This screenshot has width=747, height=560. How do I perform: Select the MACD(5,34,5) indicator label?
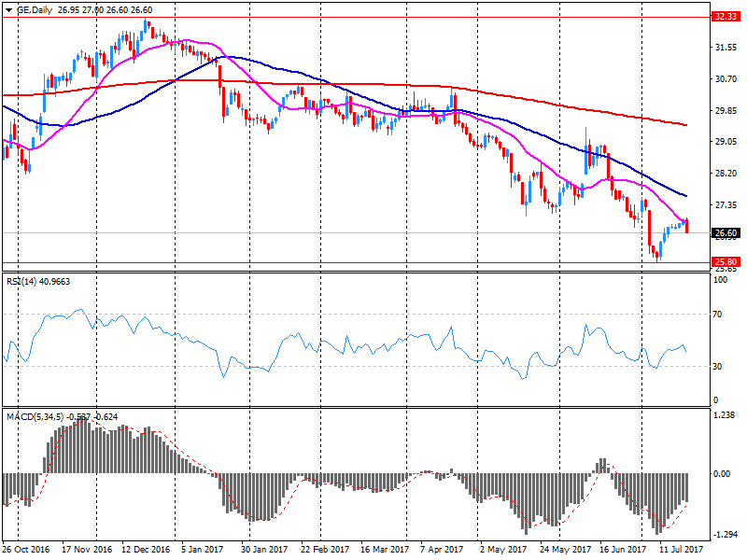[62, 417]
